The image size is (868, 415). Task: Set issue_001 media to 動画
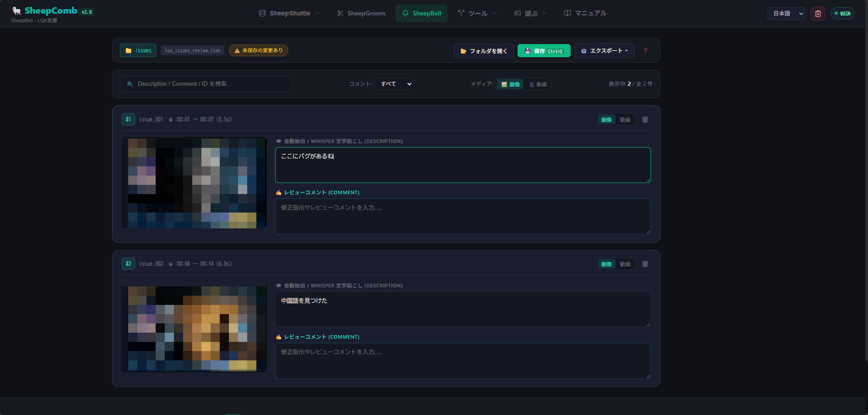pyautogui.click(x=625, y=119)
